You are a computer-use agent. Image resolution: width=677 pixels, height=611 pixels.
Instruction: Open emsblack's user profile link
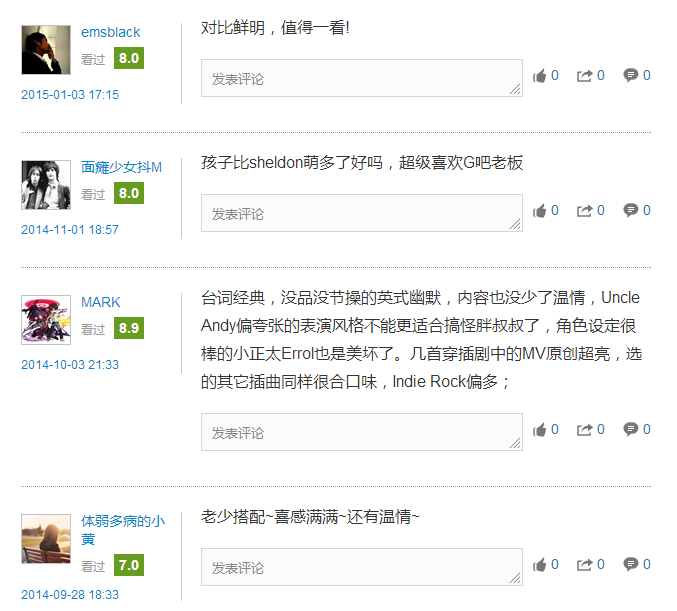click(111, 32)
